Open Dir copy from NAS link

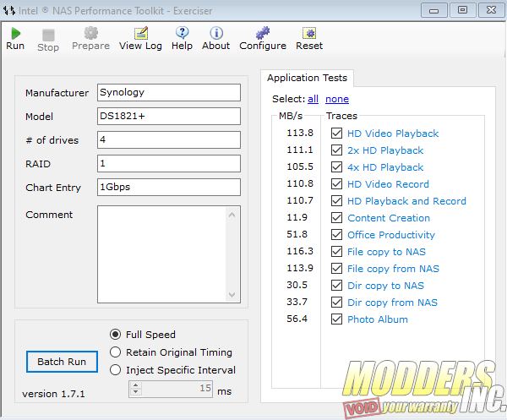tap(392, 303)
